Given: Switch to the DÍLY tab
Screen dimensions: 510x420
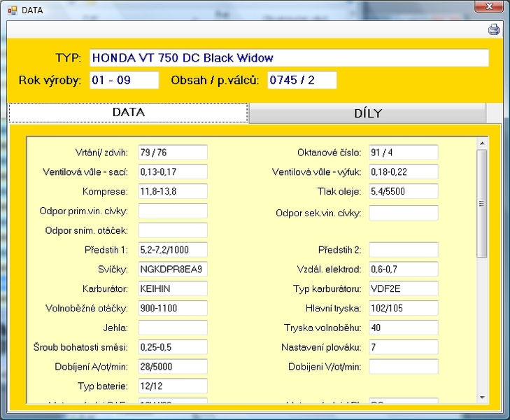Looking at the screenshot, I should 367,113.
